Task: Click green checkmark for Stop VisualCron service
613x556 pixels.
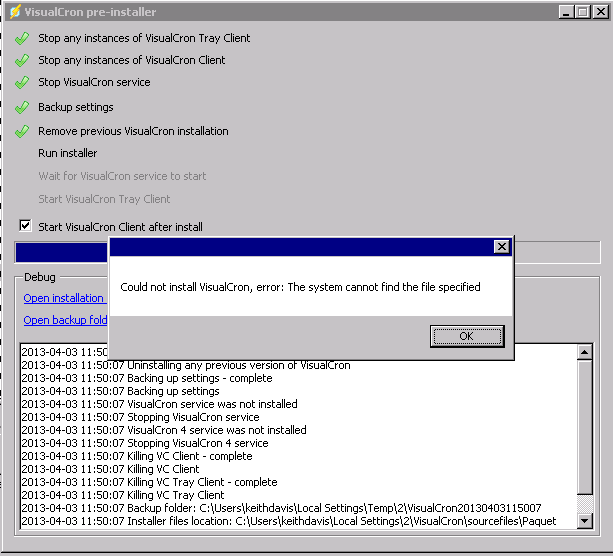Action: [x=22, y=82]
